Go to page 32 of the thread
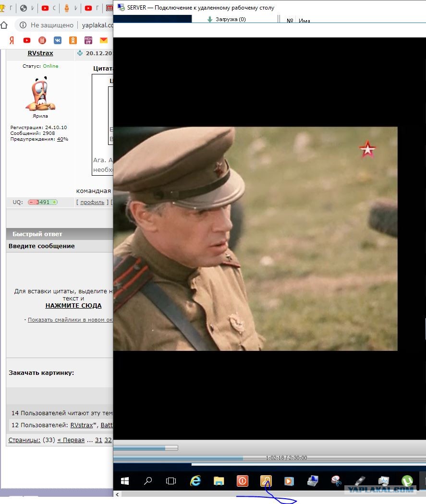The width and height of the screenshot is (426, 504). click(108, 440)
